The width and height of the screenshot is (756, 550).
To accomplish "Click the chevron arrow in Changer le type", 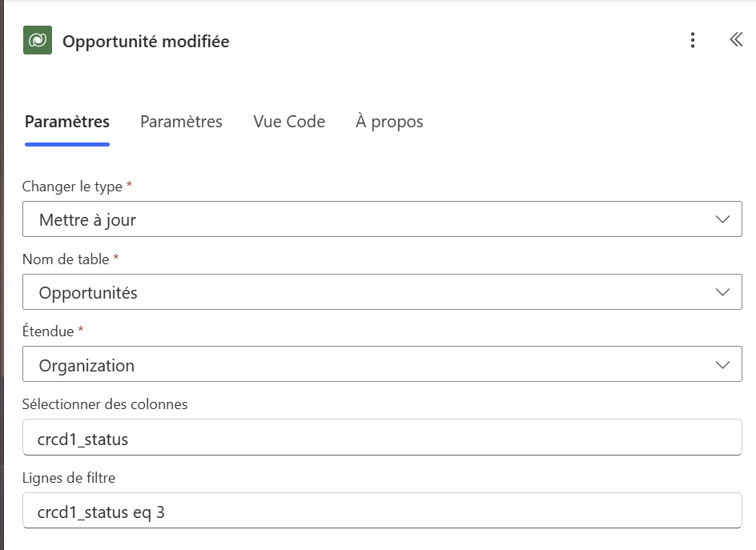I will [722, 219].
